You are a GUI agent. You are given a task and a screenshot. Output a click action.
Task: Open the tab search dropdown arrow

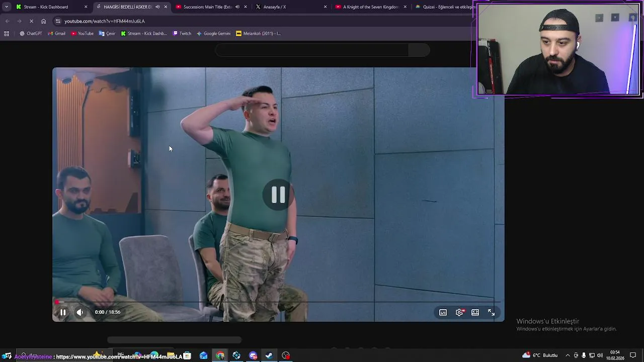[x=7, y=7]
